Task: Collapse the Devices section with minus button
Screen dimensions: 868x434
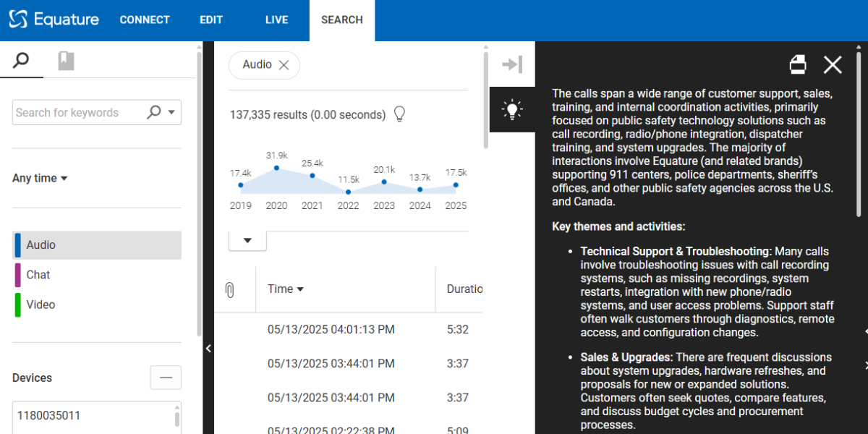Action: click(166, 378)
